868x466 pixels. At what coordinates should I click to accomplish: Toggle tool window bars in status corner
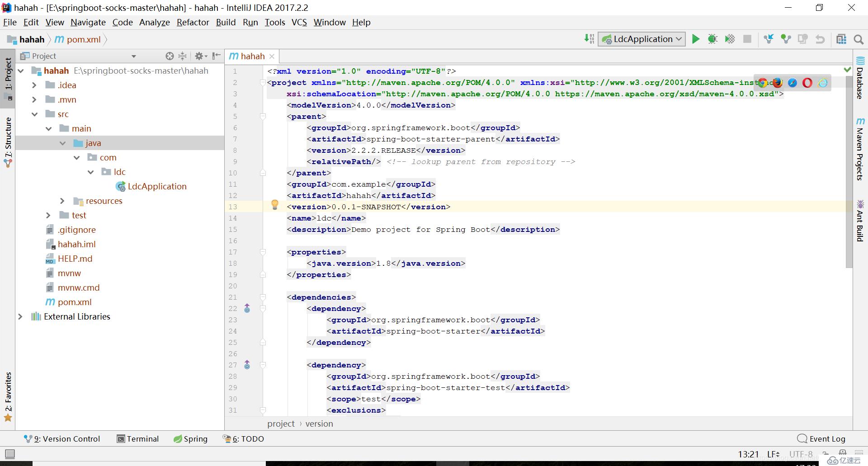coord(9,454)
